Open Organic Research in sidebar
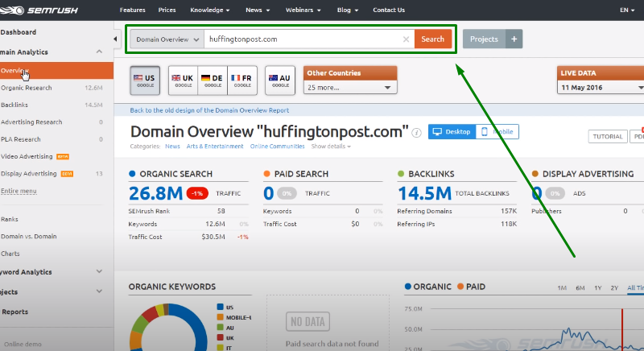This screenshot has height=351, width=644. [27, 87]
